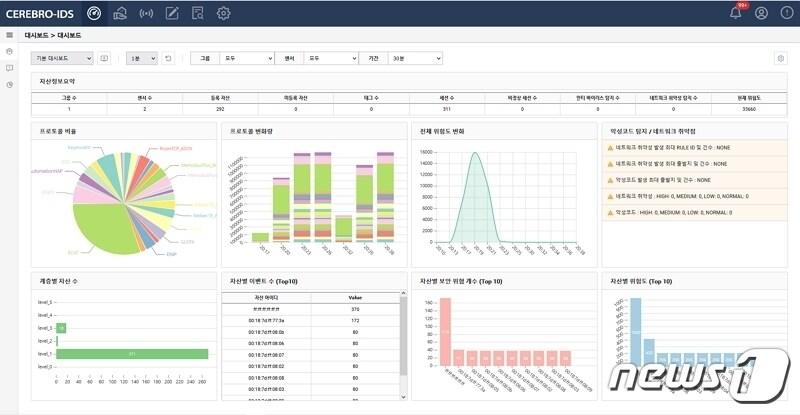Open the log search document icon
800x415 pixels.
pyautogui.click(x=198, y=13)
